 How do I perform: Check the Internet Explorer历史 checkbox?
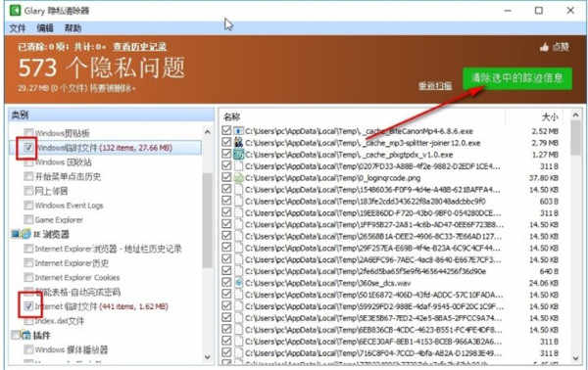(x=28, y=263)
